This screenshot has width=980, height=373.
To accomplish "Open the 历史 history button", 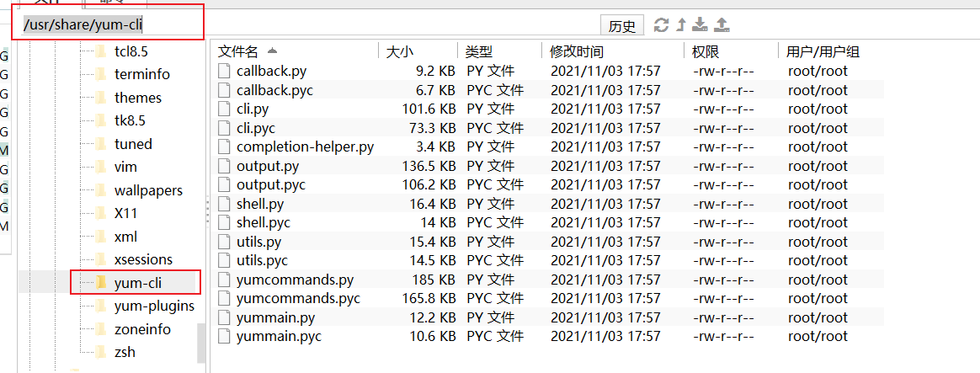I will click(622, 25).
